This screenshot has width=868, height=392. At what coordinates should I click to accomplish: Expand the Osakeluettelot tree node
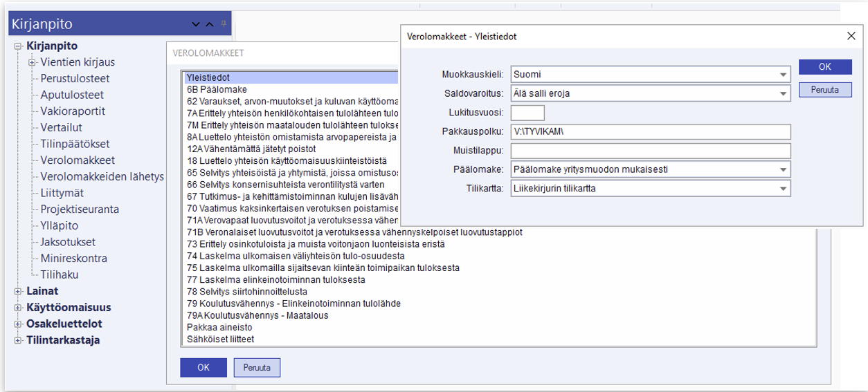(18, 324)
